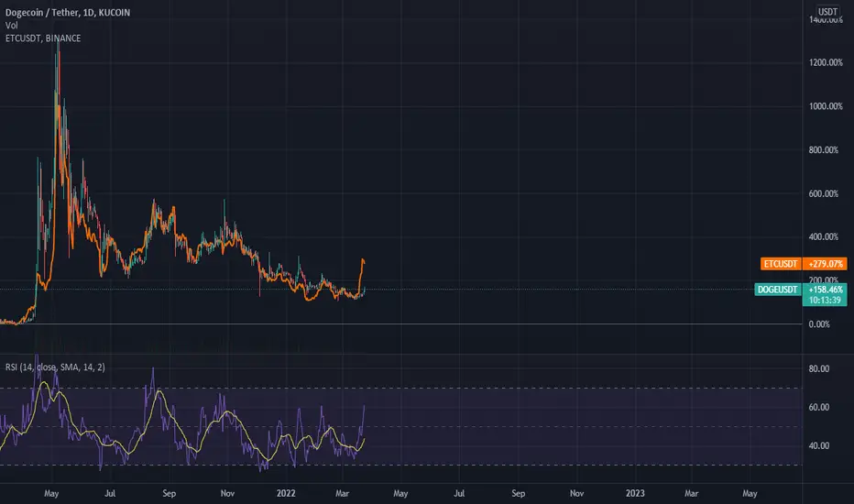
Task: Click the 2023 label on time axis
Action: point(635,493)
